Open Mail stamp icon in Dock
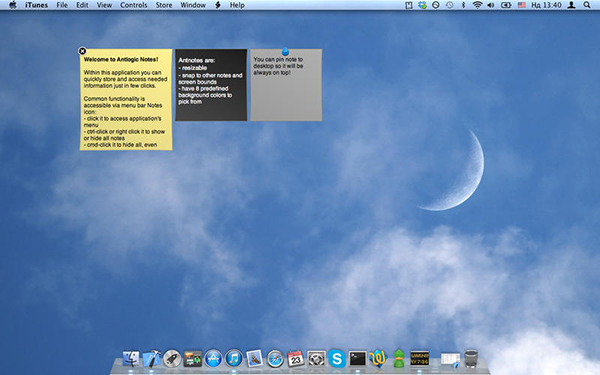This screenshot has height=375, width=600. click(254, 359)
